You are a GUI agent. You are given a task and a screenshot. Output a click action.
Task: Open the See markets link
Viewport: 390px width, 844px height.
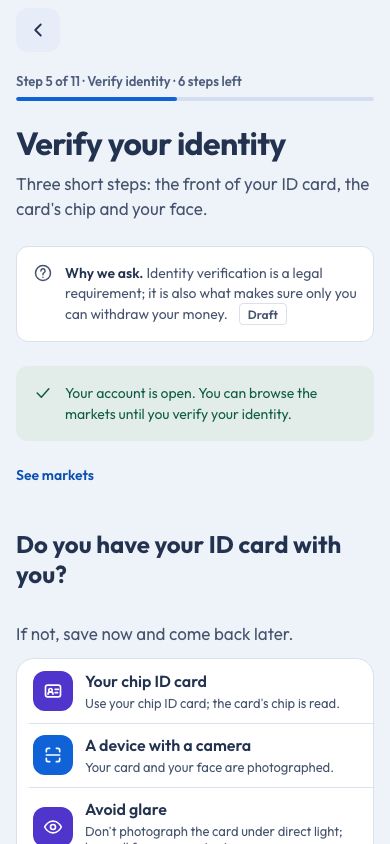pyautogui.click(x=55, y=475)
